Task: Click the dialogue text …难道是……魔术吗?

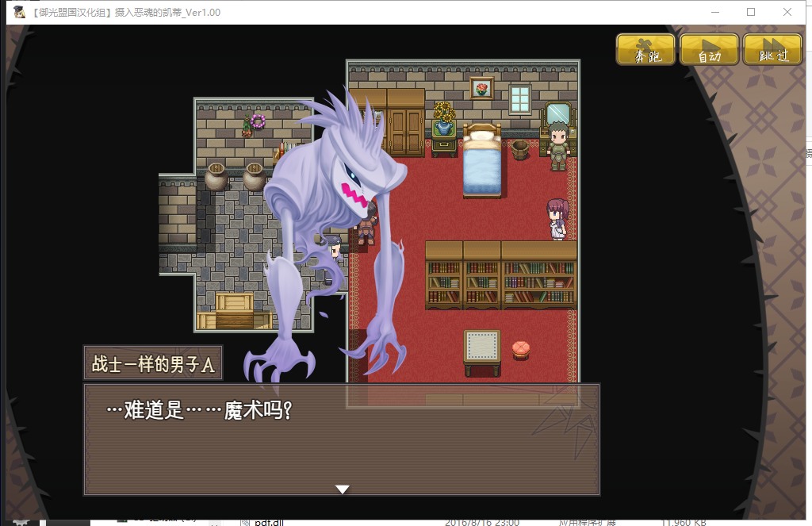Action: coord(199,410)
